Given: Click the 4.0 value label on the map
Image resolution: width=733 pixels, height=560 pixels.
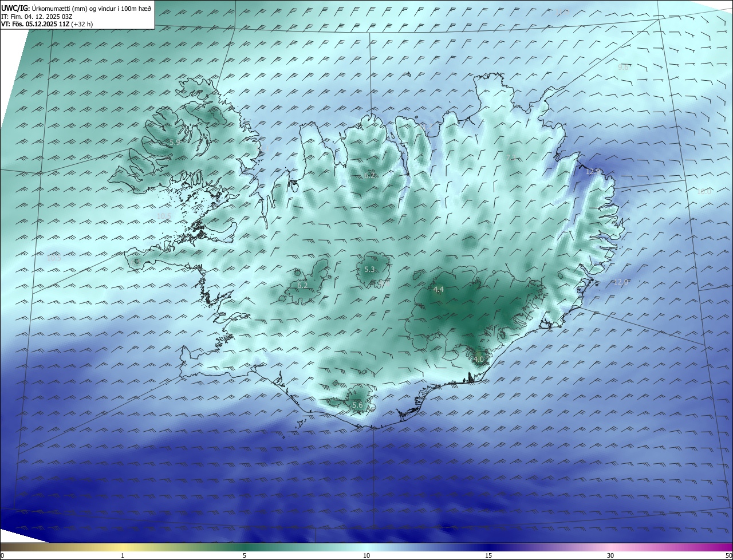Looking at the screenshot, I should 479,360.
